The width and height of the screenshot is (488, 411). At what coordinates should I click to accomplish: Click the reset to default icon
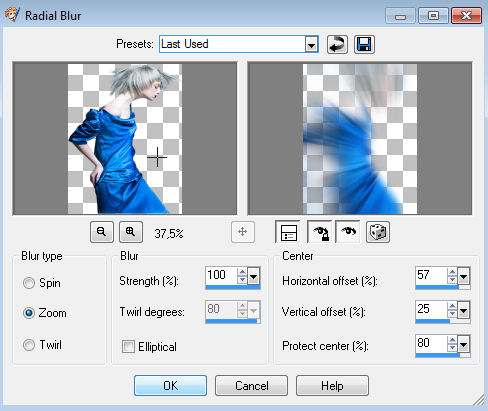coord(337,44)
